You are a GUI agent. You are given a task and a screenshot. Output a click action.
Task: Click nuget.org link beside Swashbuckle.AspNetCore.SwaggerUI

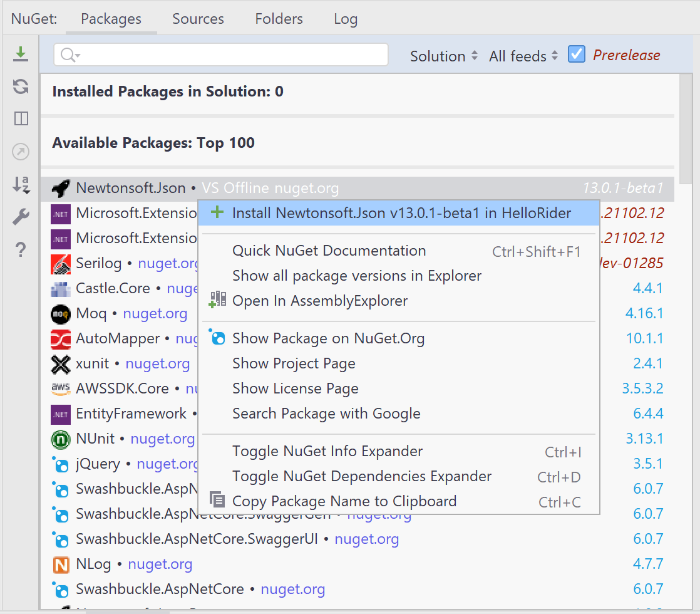point(366,539)
